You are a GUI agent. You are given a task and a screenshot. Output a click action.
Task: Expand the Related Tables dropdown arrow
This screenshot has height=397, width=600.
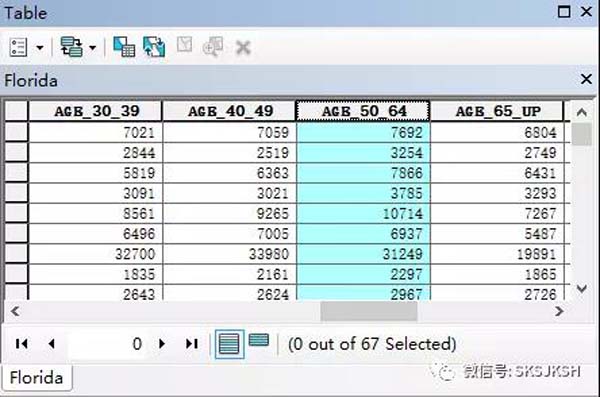pyautogui.click(x=93, y=48)
